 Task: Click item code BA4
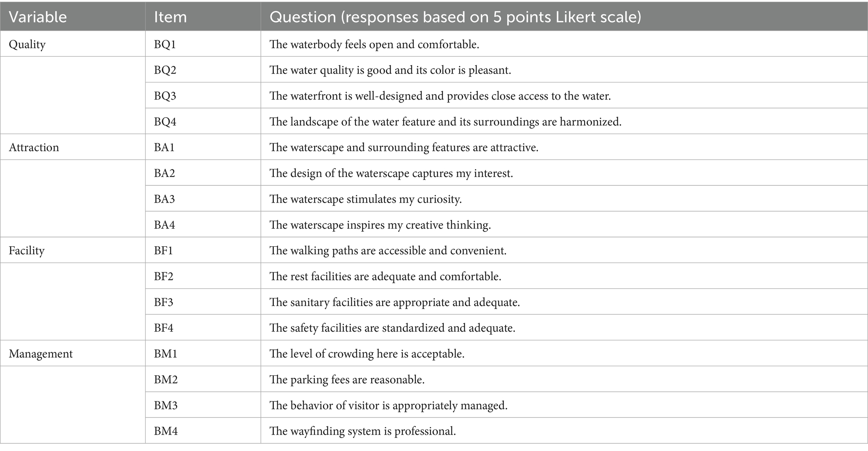click(x=165, y=225)
